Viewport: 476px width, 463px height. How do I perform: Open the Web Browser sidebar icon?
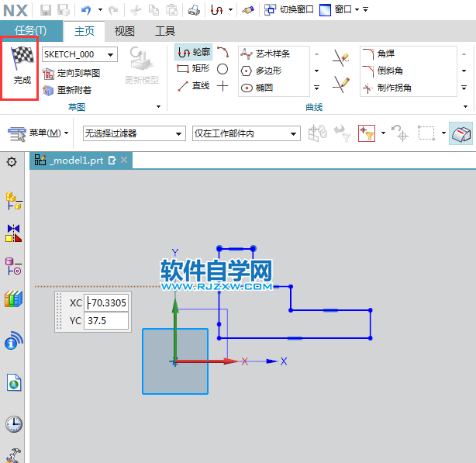14,382
